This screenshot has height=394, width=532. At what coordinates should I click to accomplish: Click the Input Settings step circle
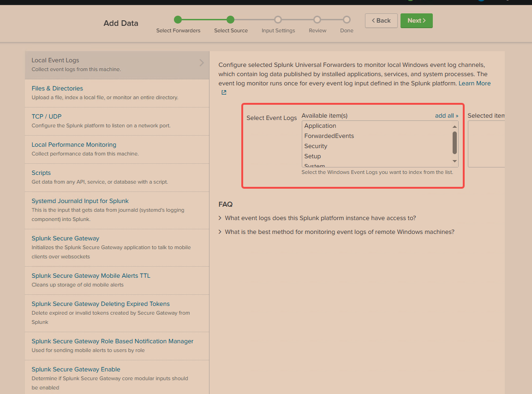click(278, 20)
